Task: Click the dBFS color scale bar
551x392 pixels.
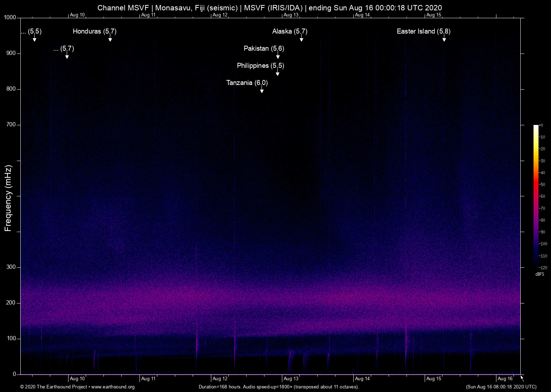Action: [536, 196]
